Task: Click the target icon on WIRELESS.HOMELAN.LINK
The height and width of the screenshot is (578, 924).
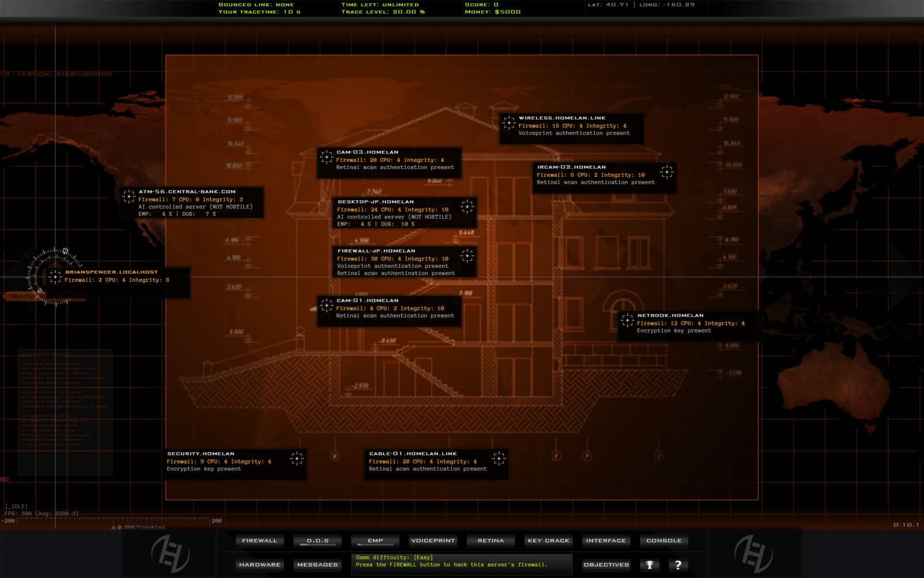Action: pyautogui.click(x=509, y=122)
